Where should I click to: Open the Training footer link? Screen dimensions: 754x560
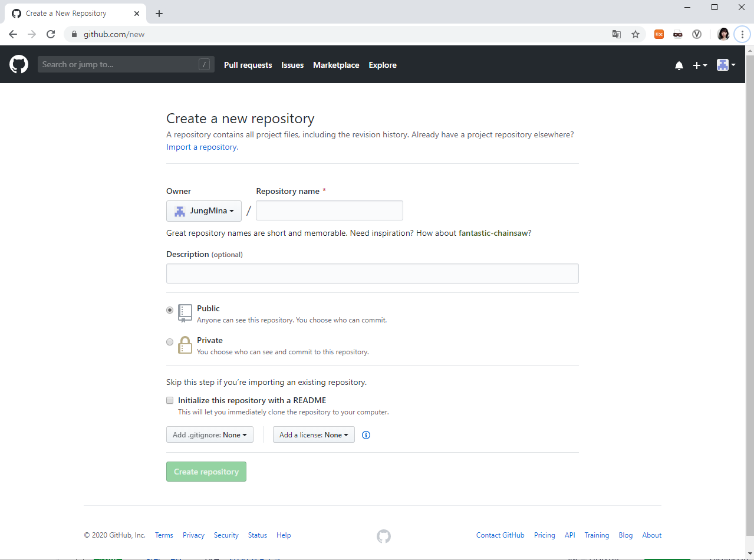[597, 535]
